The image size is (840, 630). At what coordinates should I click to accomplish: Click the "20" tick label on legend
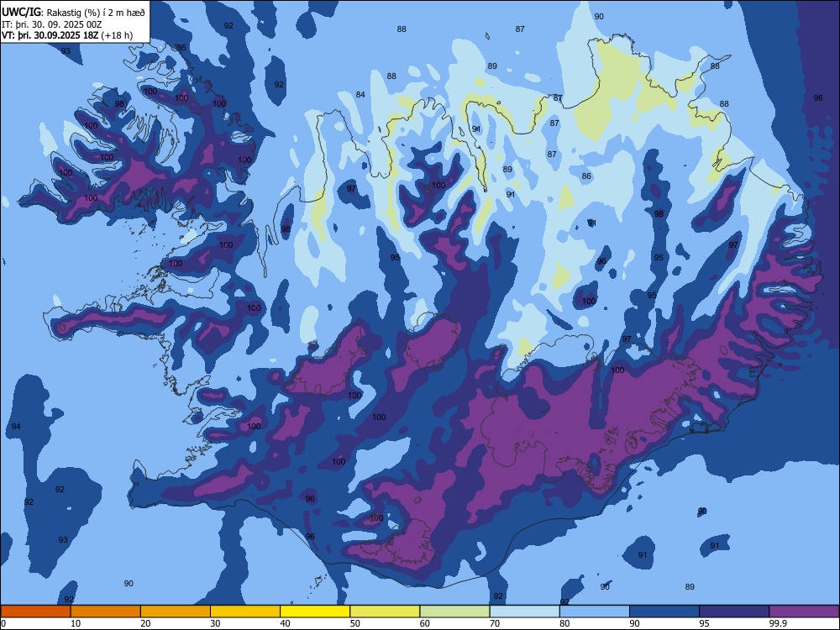pos(145,623)
